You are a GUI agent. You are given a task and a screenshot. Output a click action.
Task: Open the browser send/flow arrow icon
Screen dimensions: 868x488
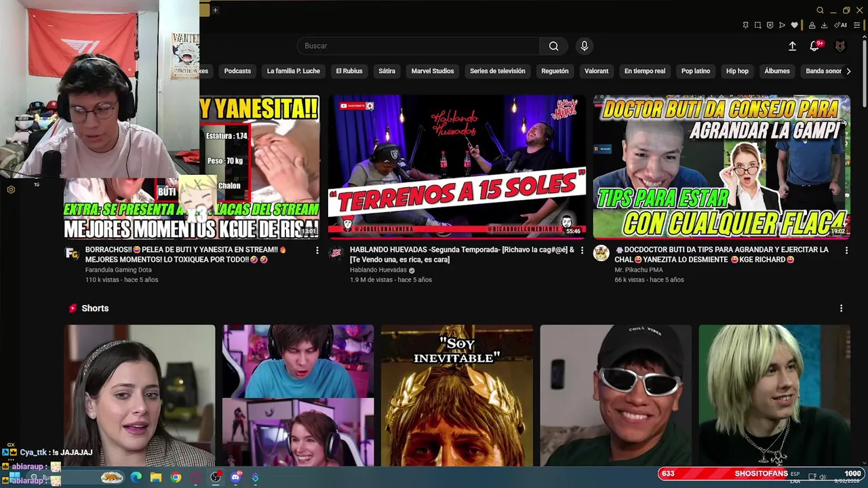782,25
